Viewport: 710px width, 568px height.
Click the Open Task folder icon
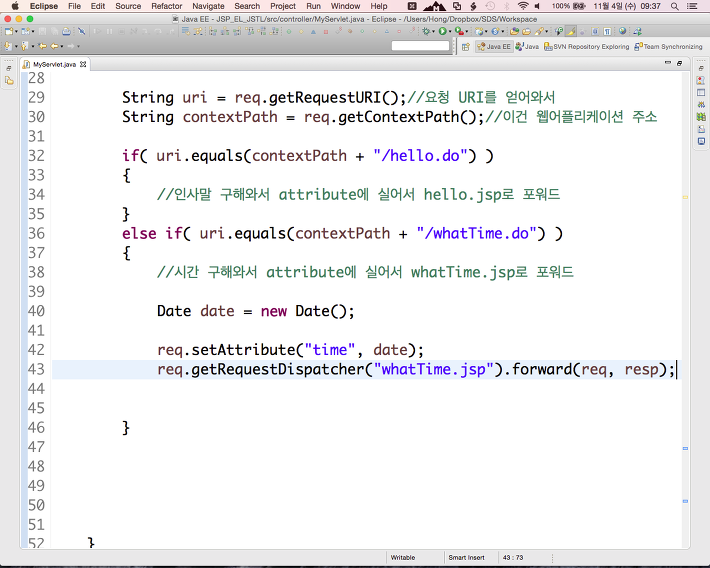pyautogui.click(x=526, y=31)
